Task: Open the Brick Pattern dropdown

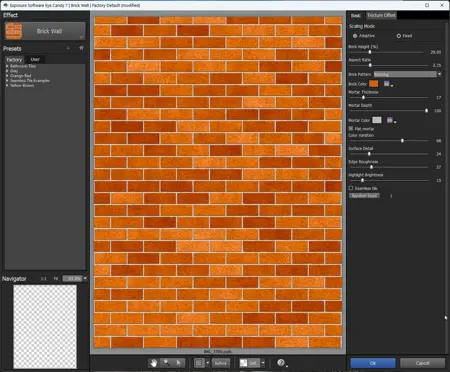Action: pos(407,74)
